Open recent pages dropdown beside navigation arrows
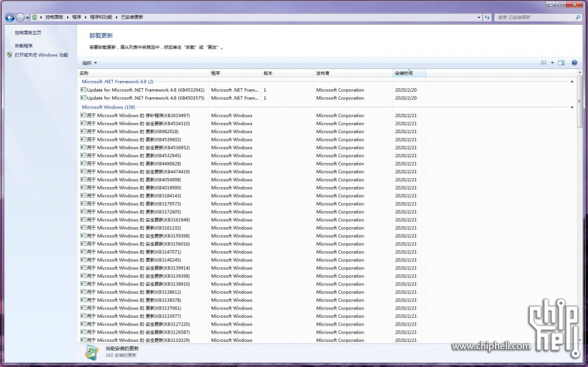Viewport: 588px width, 367px height. (x=28, y=17)
